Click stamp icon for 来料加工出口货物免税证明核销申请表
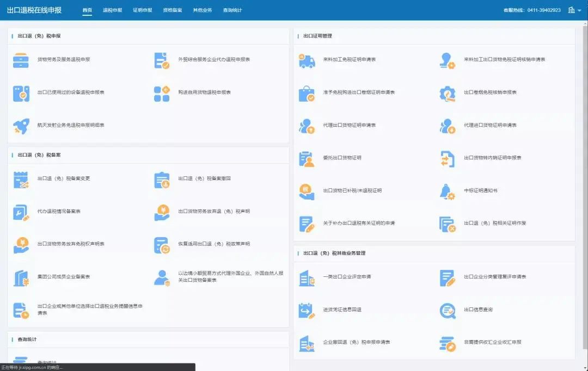Image resolution: width=588 pixels, height=371 pixels. tap(447, 60)
